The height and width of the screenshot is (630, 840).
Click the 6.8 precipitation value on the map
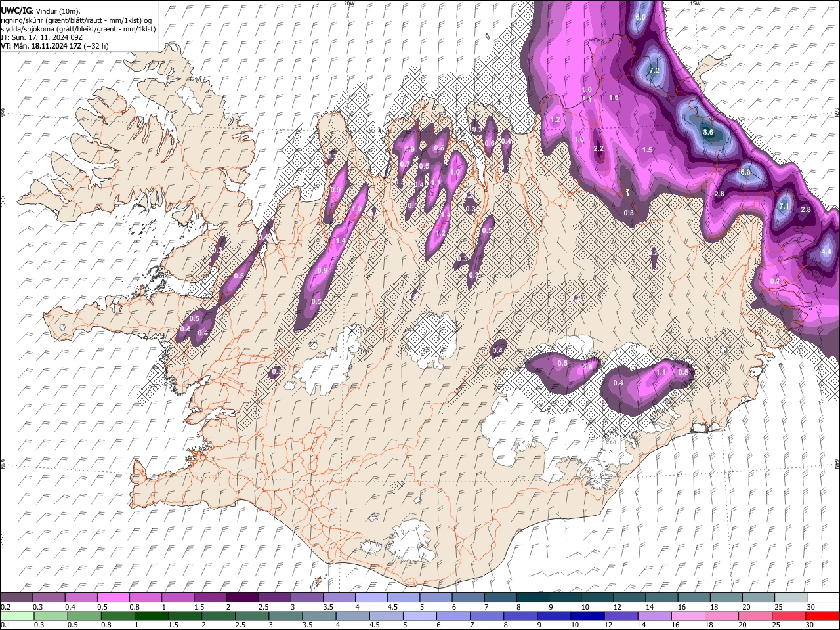point(745,172)
